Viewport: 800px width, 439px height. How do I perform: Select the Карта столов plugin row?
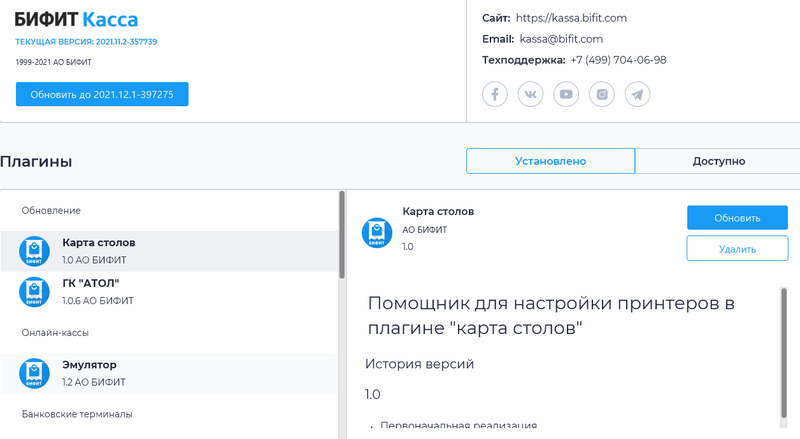169,251
